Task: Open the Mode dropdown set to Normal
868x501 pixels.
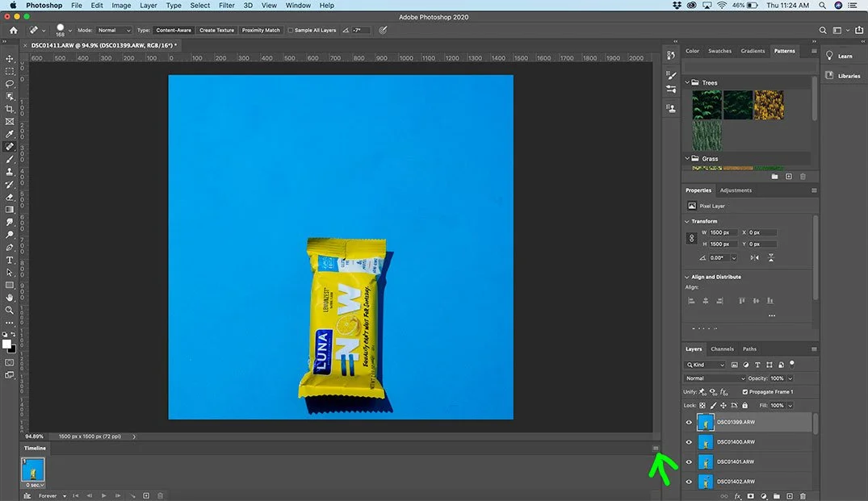Action: pos(114,31)
